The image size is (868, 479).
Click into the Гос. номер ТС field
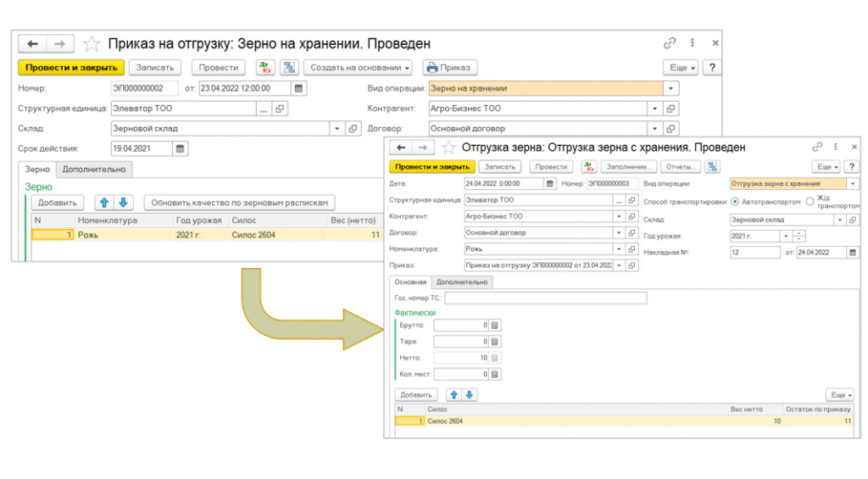(x=545, y=298)
